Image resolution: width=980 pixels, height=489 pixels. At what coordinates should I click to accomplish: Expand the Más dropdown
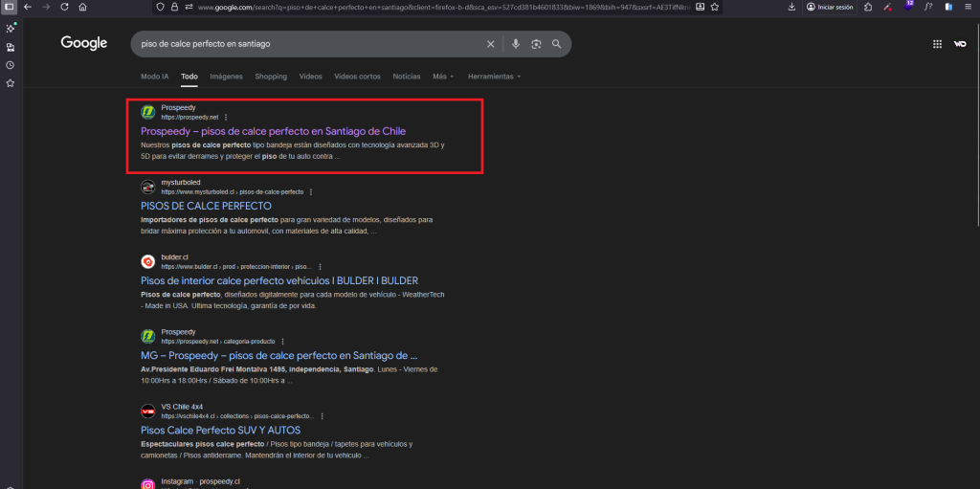(x=443, y=77)
